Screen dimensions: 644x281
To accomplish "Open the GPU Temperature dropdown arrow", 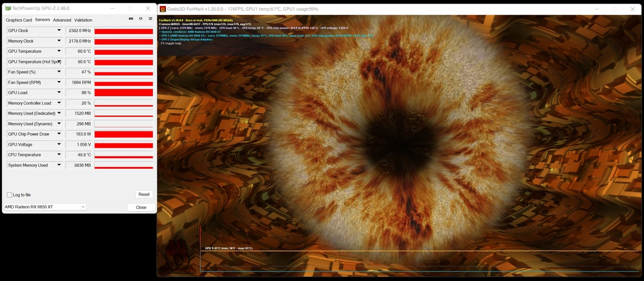I will point(59,51).
